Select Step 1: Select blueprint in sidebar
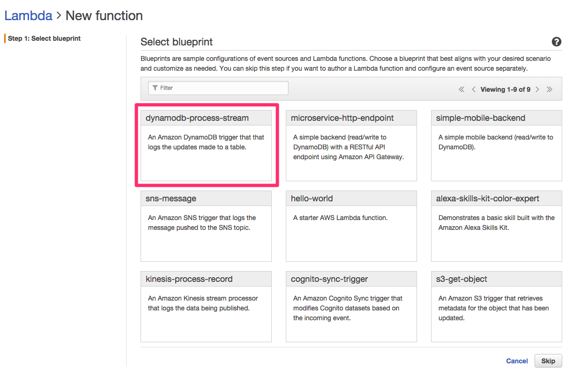This screenshot has height=368, width=588. click(x=44, y=38)
